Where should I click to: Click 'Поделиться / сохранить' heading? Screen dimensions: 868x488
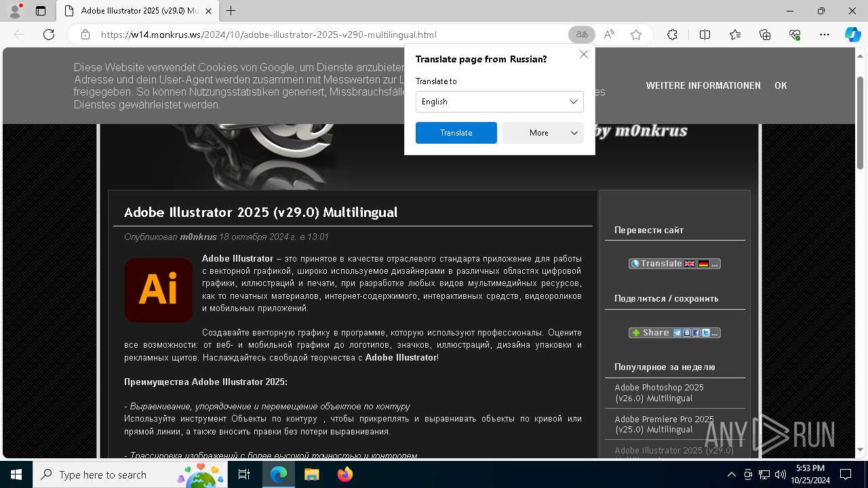(x=666, y=299)
